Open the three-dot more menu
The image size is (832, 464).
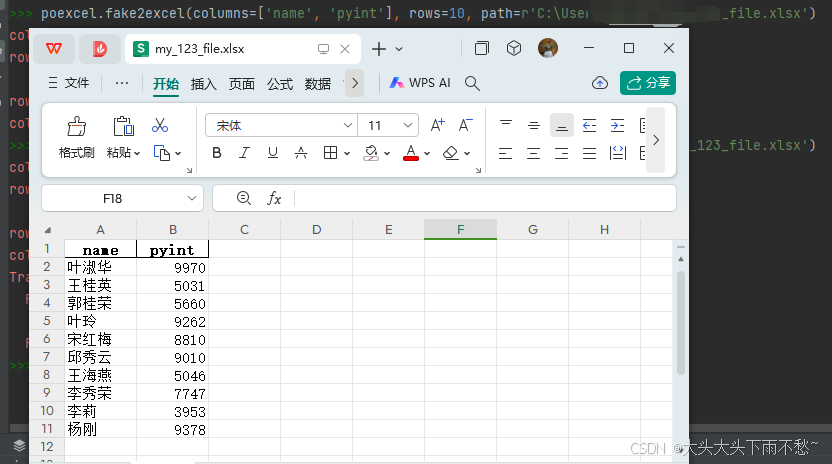122,83
